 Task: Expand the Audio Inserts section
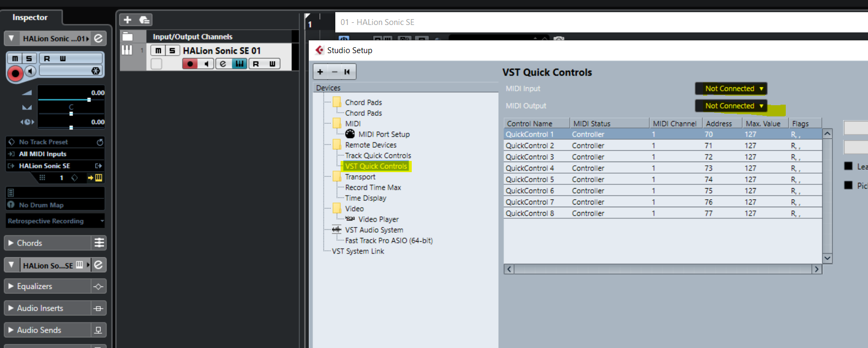pyautogui.click(x=11, y=308)
